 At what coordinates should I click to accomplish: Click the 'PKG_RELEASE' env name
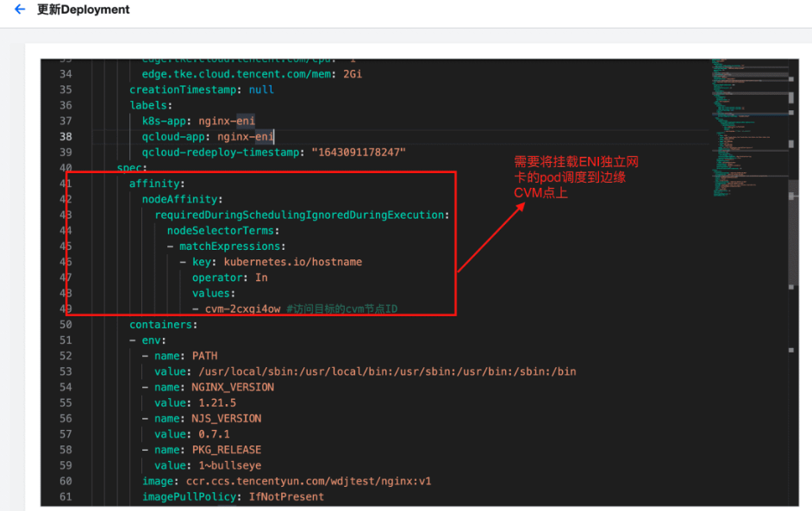227,450
